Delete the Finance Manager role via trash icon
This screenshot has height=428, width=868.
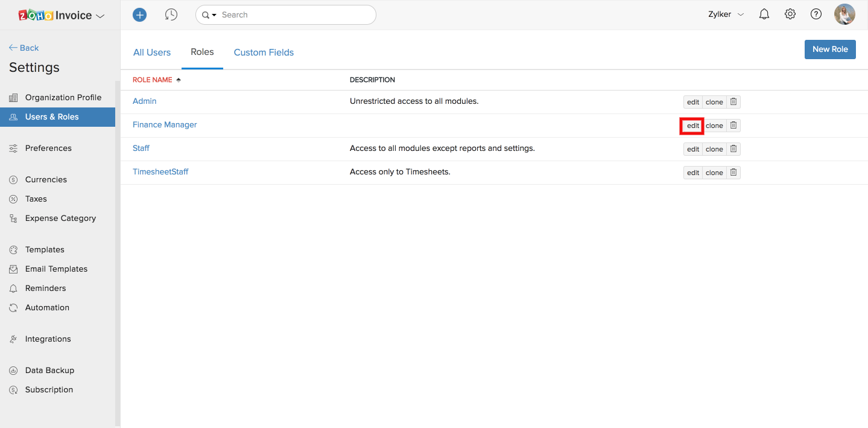point(733,126)
